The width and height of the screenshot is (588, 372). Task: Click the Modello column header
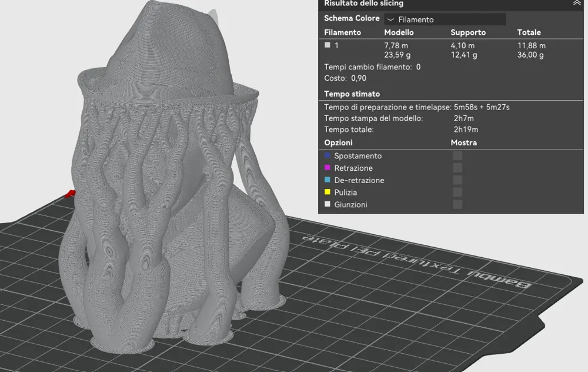(x=399, y=32)
